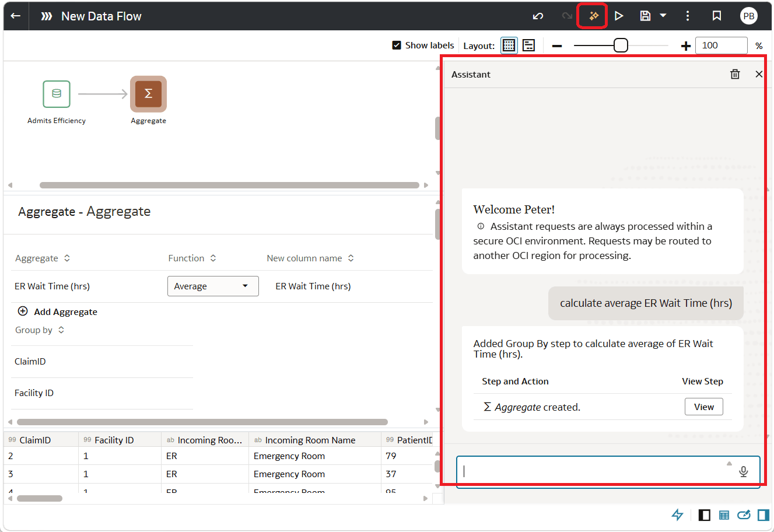Uncheck the Show labels checkbox
The width and height of the screenshot is (774, 532).
(397, 45)
